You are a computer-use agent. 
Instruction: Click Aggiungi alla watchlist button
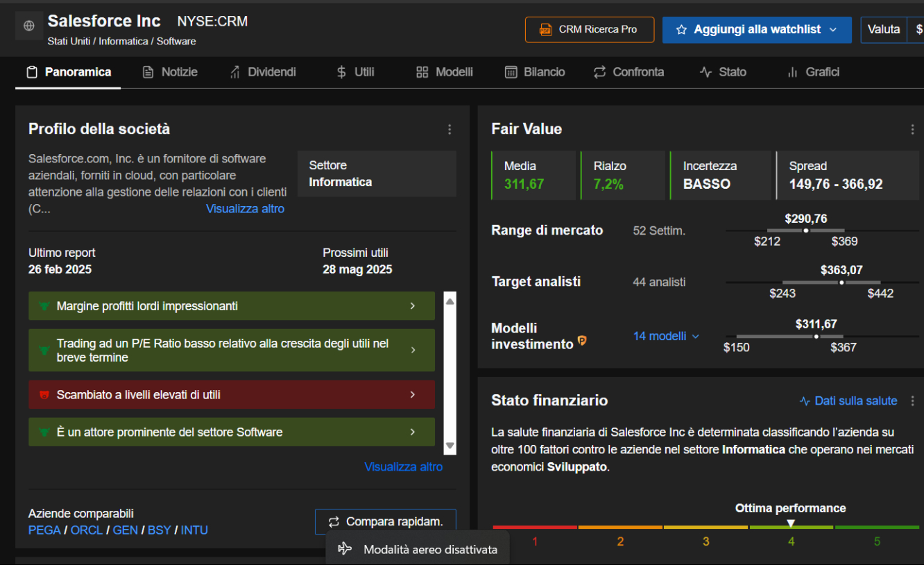pos(757,30)
